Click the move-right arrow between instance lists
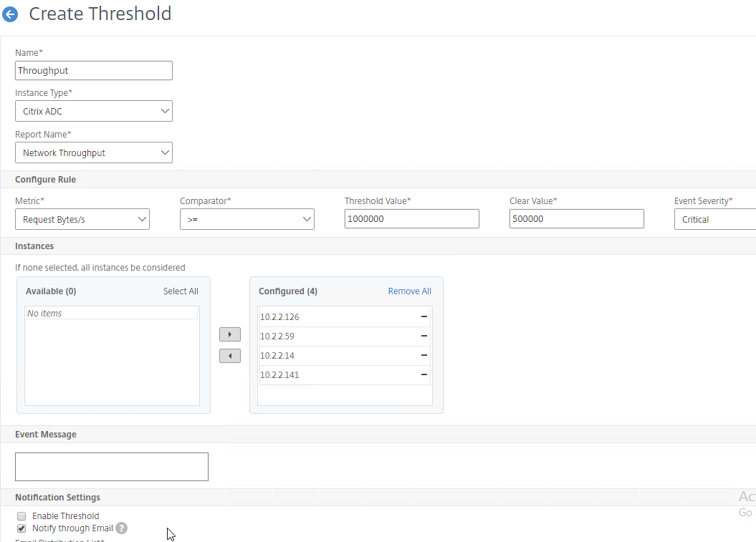The width and height of the screenshot is (756, 542). (x=229, y=334)
